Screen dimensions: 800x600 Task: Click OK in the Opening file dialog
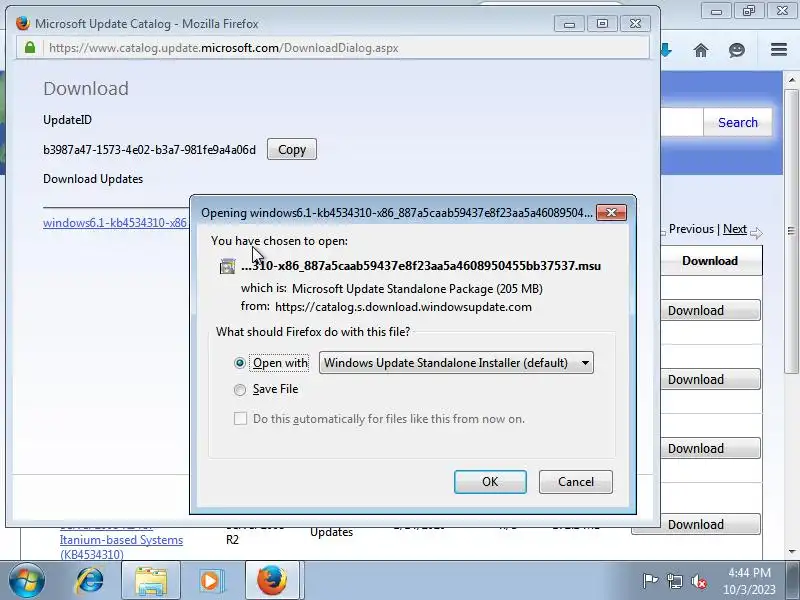[x=490, y=482]
